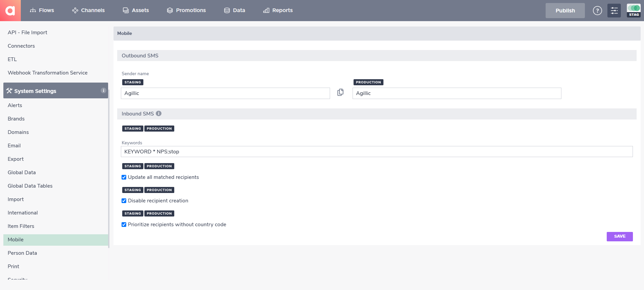644x290 pixels.
Task: Click the STAGING badge above Sender name
Action: click(133, 82)
